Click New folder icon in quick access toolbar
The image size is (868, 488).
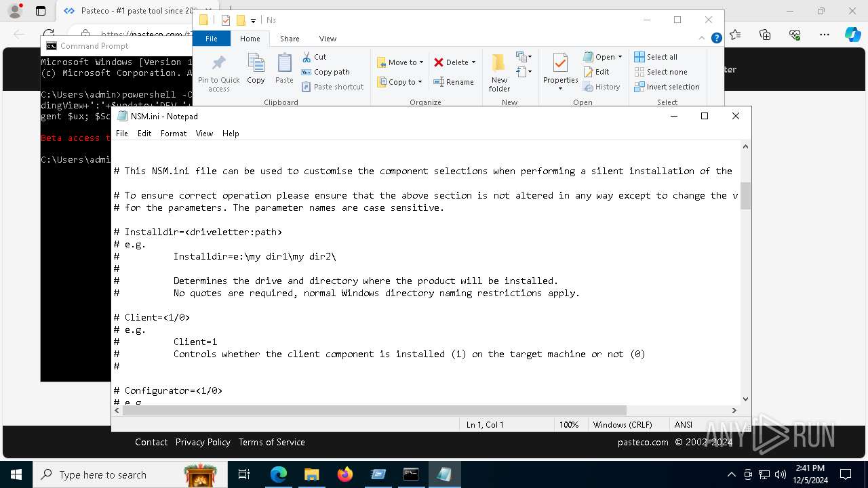tap(241, 20)
